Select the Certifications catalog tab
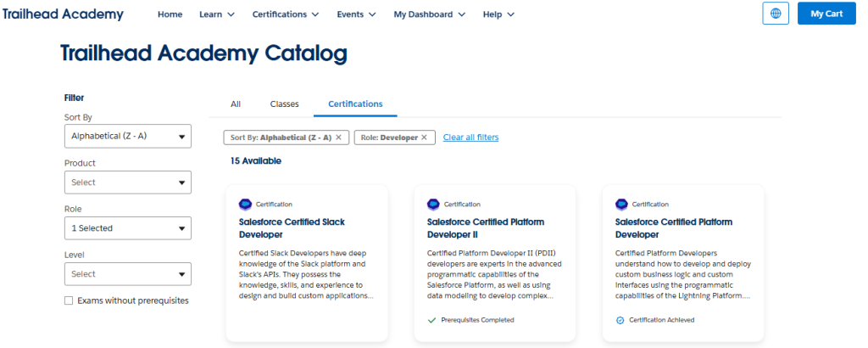The width and height of the screenshot is (868, 348). click(x=355, y=104)
